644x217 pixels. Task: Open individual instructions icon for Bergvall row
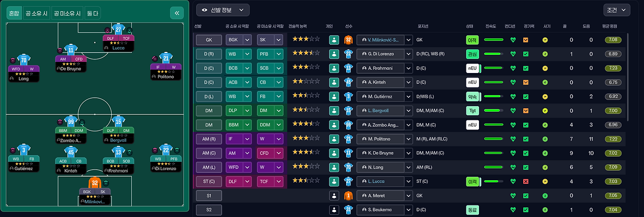pos(333,110)
